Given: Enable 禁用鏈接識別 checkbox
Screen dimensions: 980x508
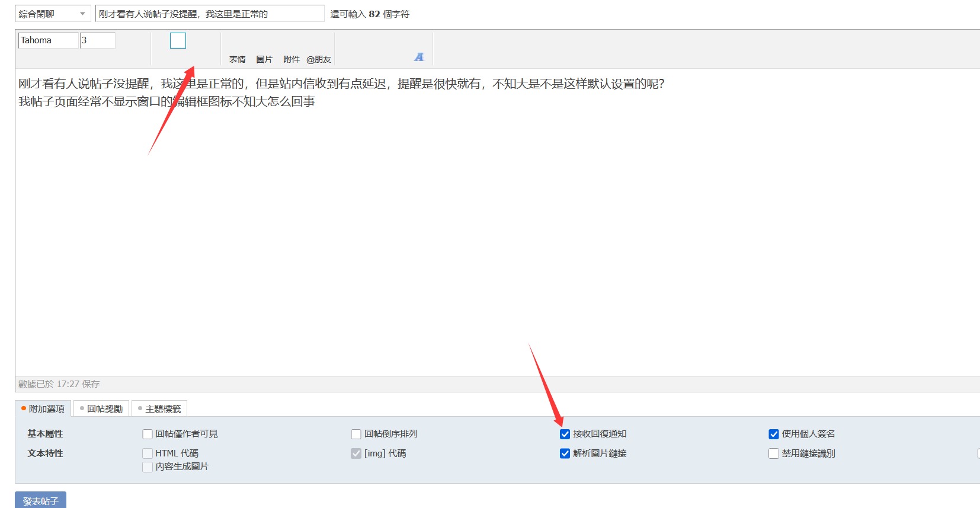Looking at the screenshot, I should 773,453.
